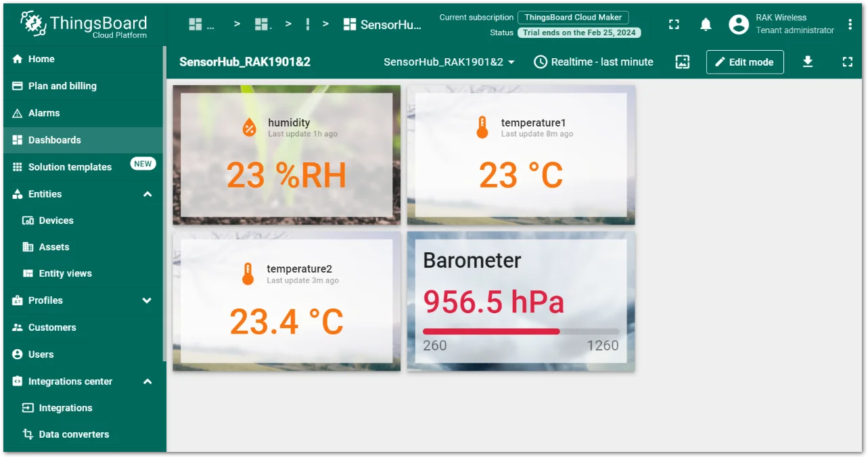Screen dimensions: 868x458
Task: Click RAK Wireless tenant name
Action: (781, 18)
